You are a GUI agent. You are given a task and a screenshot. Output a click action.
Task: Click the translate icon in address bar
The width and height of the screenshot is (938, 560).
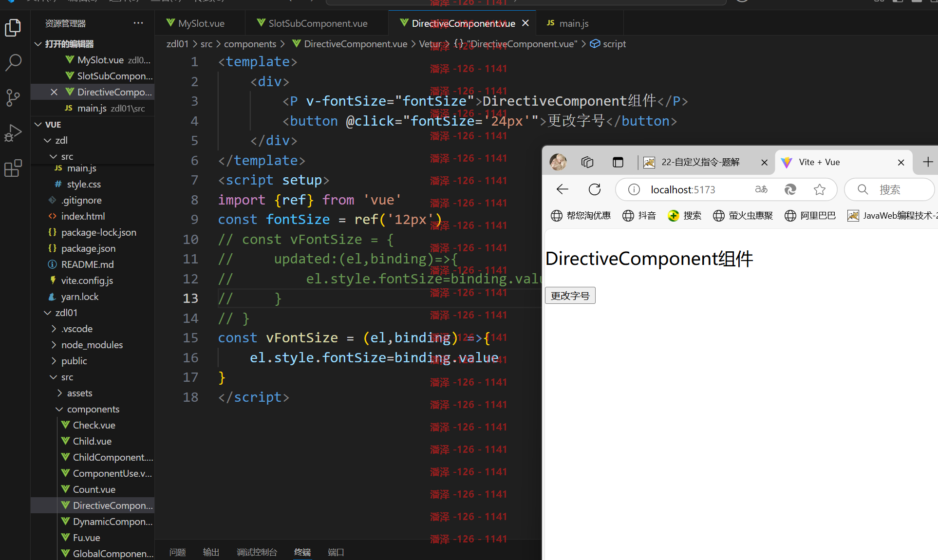(x=761, y=189)
